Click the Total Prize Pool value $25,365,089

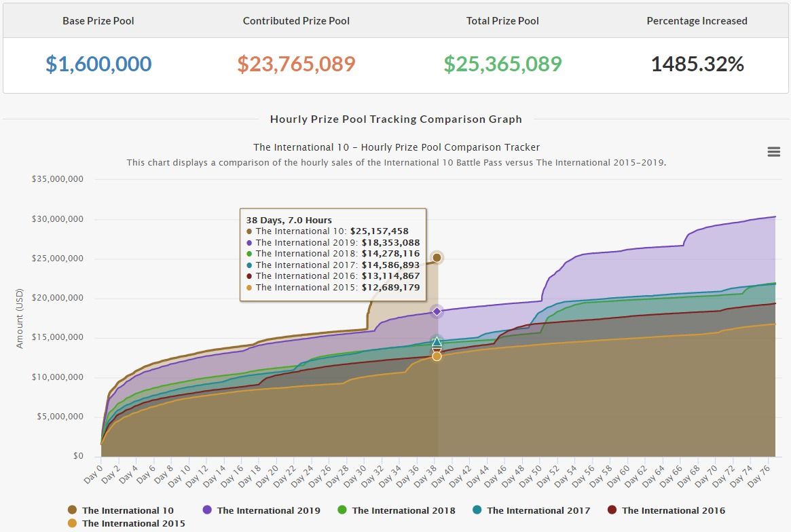(502, 64)
